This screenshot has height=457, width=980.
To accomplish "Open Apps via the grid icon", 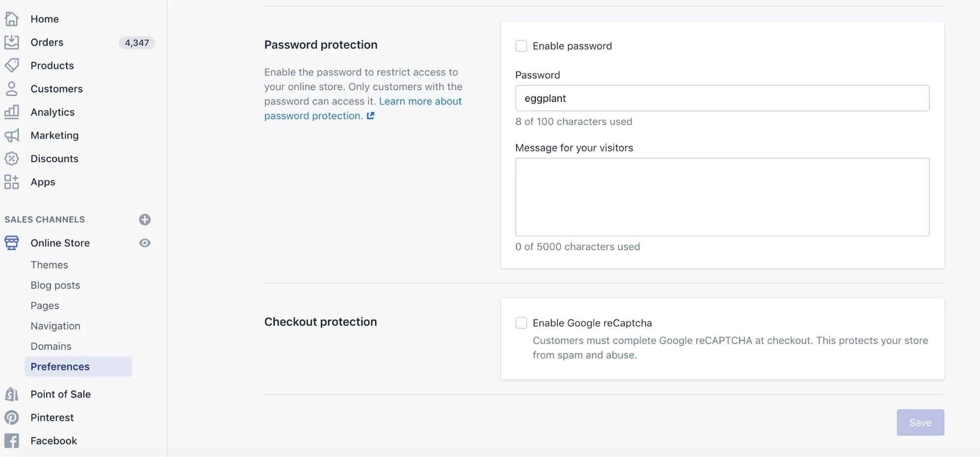I will click(x=12, y=182).
